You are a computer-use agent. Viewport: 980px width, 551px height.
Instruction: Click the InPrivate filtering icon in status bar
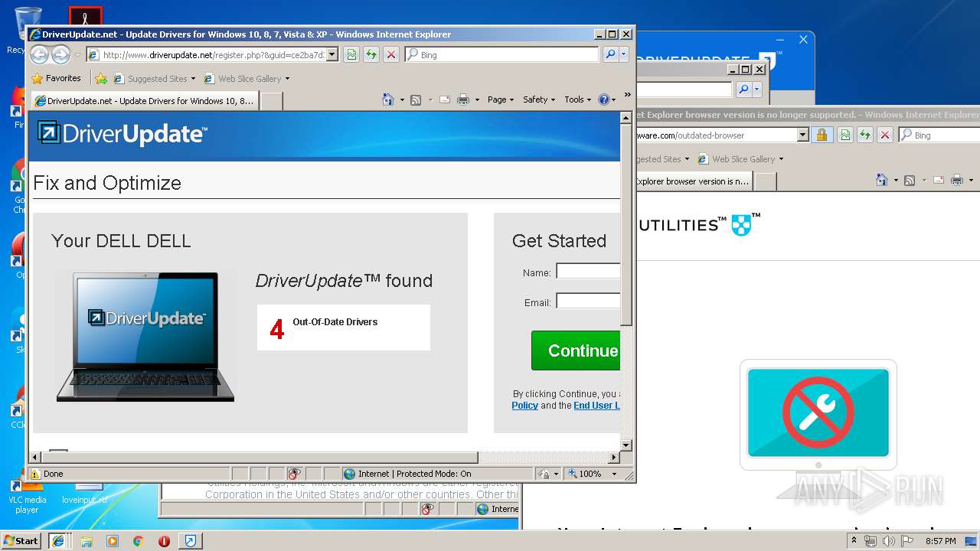pos(294,474)
